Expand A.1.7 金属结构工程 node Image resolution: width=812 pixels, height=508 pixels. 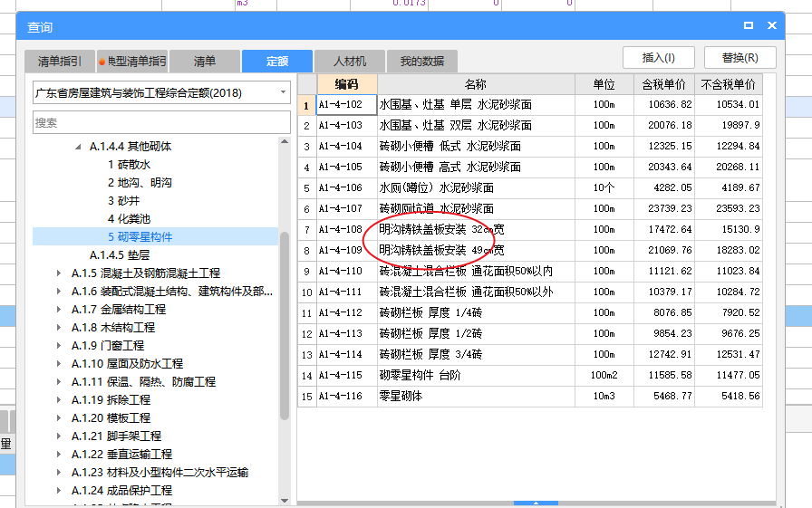59,310
